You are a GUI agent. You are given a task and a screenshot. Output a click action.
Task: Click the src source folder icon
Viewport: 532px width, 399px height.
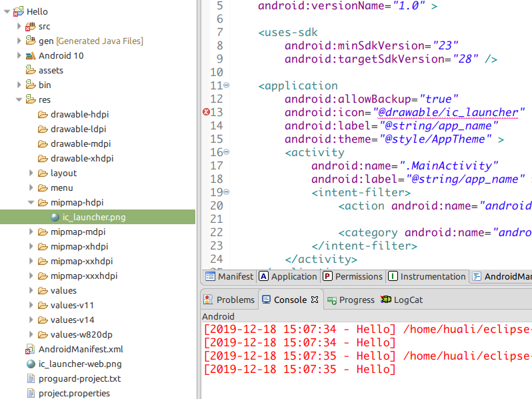click(31, 27)
